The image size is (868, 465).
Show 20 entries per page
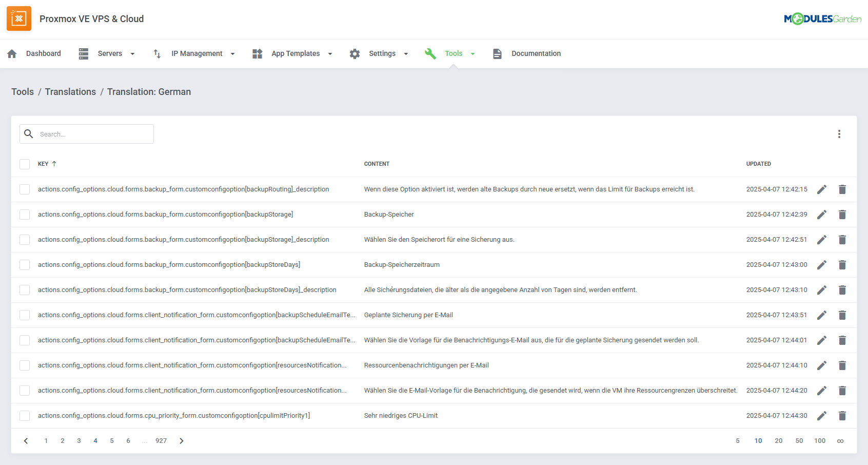point(779,441)
